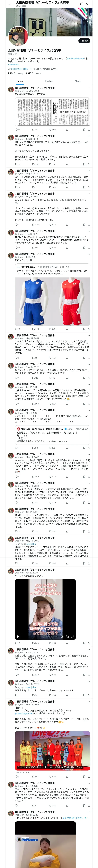This screenshot has width=98, height=868.
Task: Click the Follow button
Action: [83, 41]
